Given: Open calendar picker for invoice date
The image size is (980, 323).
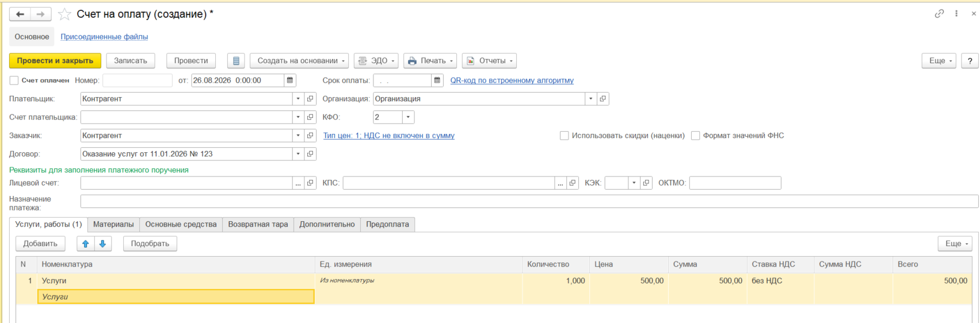Looking at the screenshot, I should click(x=290, y=80).
